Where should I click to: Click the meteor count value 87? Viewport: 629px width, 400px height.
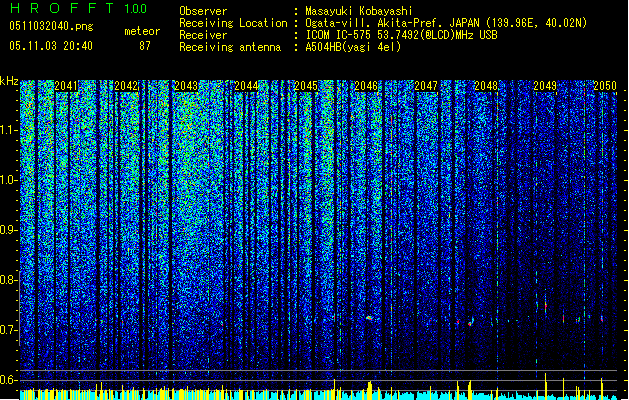pyautogui.click(x=145, y=46)
